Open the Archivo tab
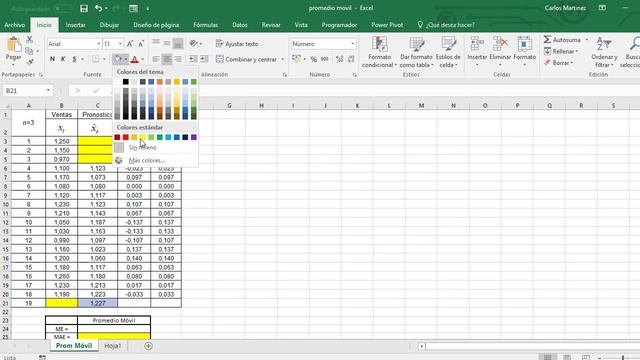640x360 pixels. click(x=15, y=25)
